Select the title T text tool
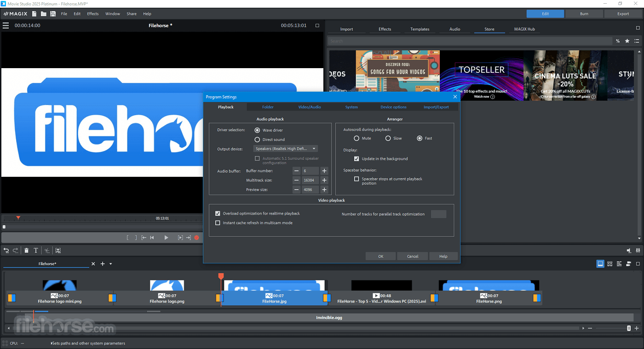 click(35, 250)
